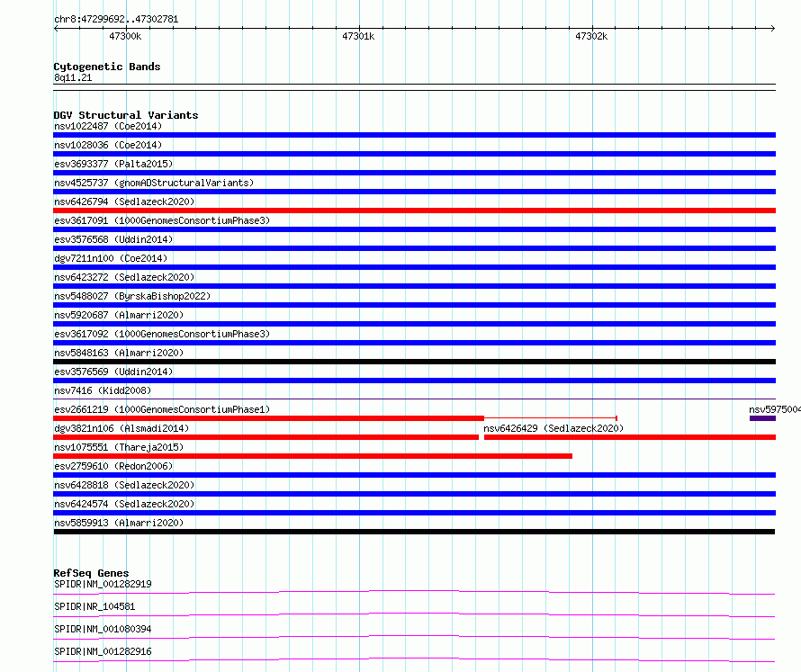Select the red bar of dgv3821n106
The image size is (801, 672).
266,437
